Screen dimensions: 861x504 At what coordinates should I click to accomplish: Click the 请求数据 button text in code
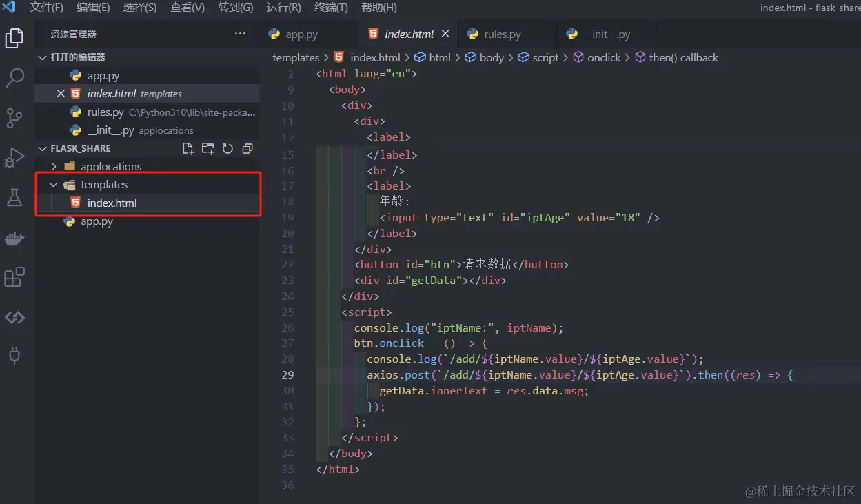[487, 265]
